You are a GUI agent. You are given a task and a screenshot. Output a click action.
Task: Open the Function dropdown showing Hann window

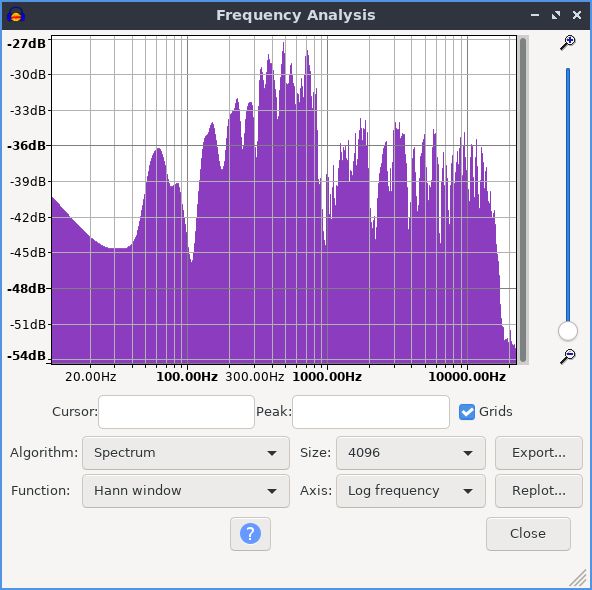coord(186,491)
